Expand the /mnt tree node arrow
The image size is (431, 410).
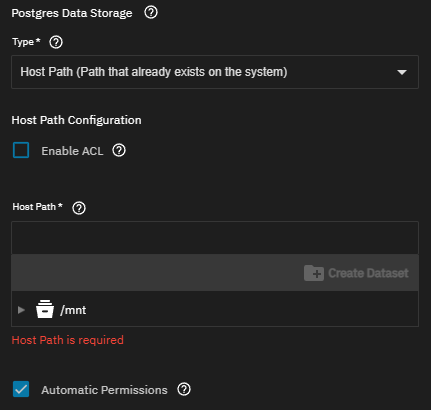click(x=21, y=310)
